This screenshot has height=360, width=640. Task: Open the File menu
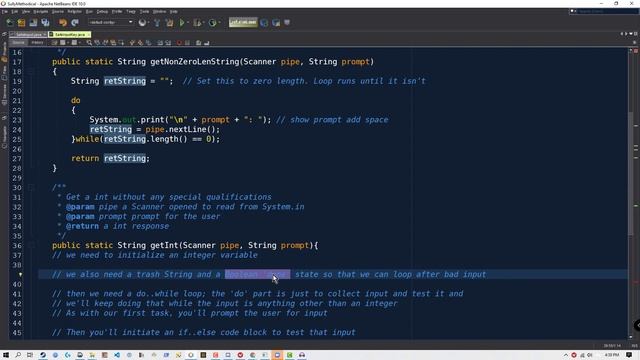4,11
